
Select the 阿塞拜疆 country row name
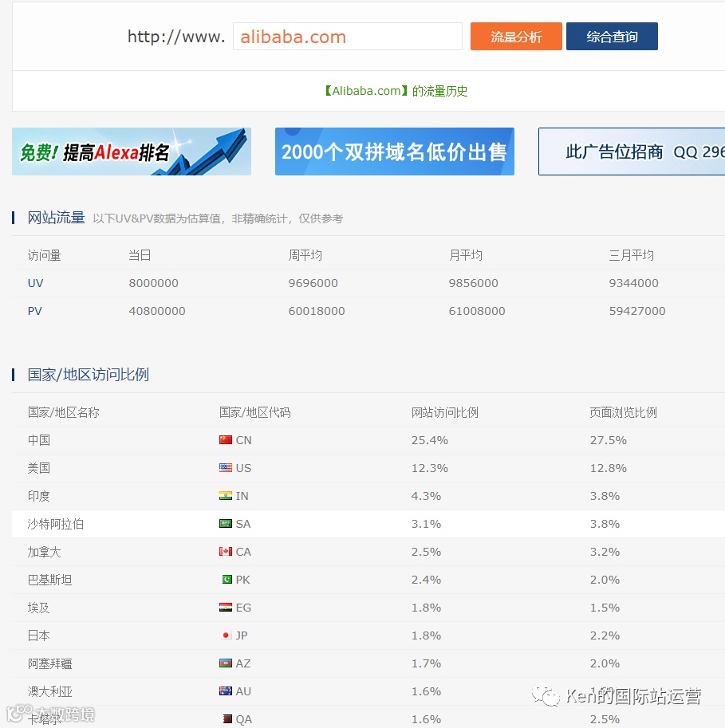tap(49, 663)
